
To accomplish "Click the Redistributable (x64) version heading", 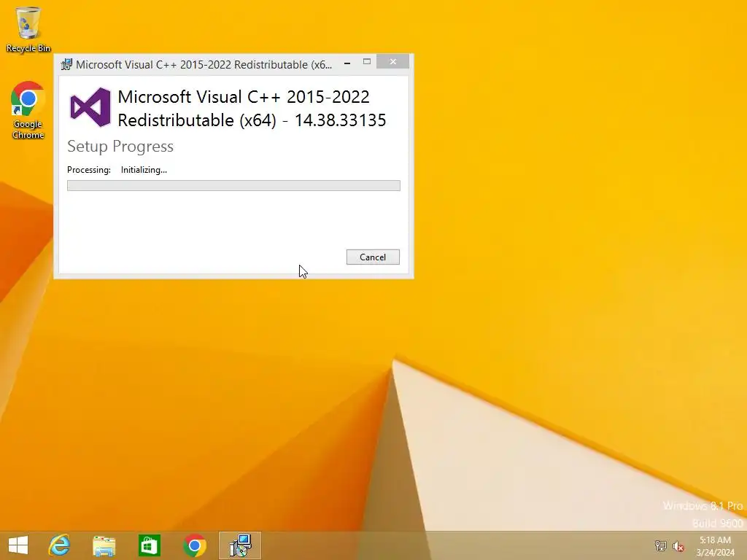I will [252, 109].
